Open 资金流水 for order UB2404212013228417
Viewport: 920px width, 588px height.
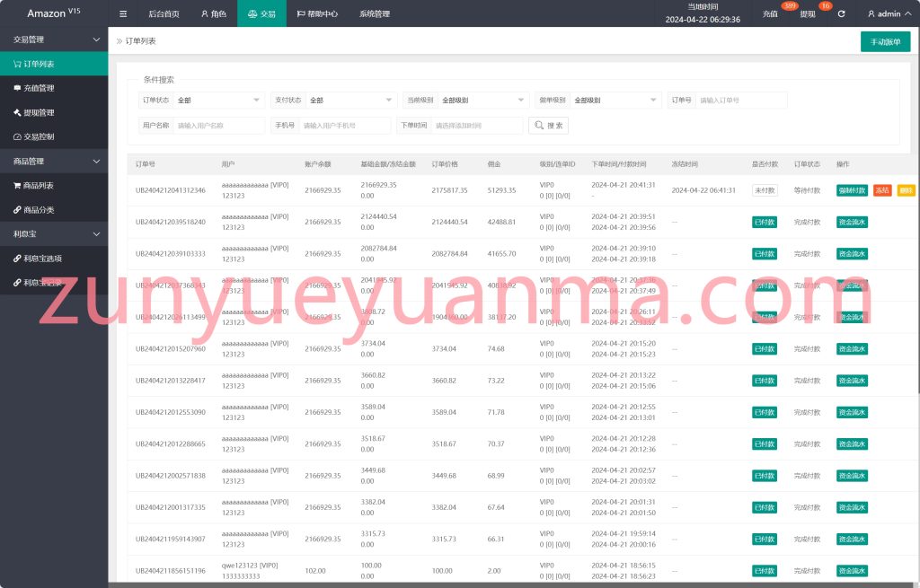coord(852,381)
